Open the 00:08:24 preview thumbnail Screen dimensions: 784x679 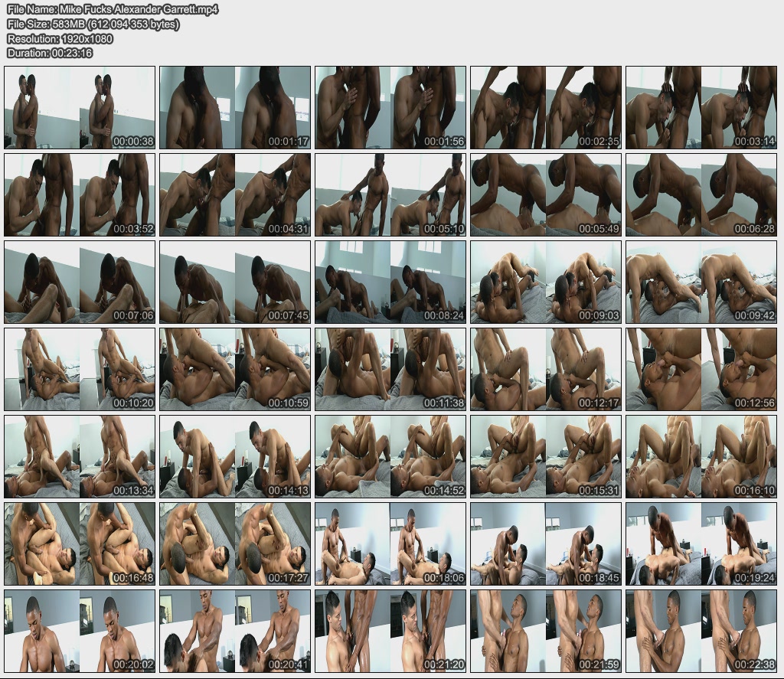[390, 282]
